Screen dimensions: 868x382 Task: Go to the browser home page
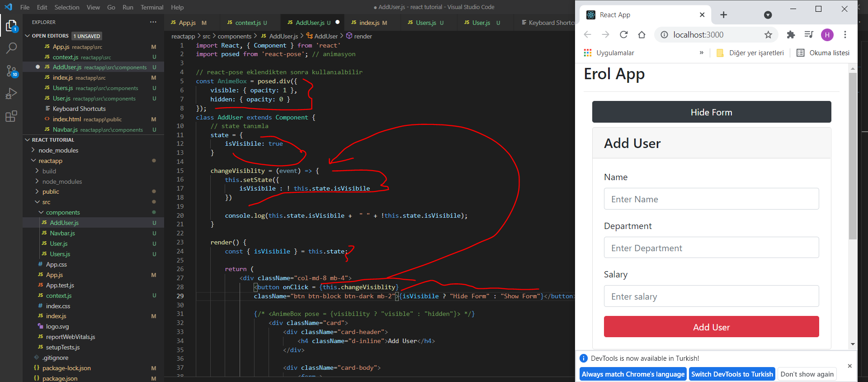click(642, 35)
